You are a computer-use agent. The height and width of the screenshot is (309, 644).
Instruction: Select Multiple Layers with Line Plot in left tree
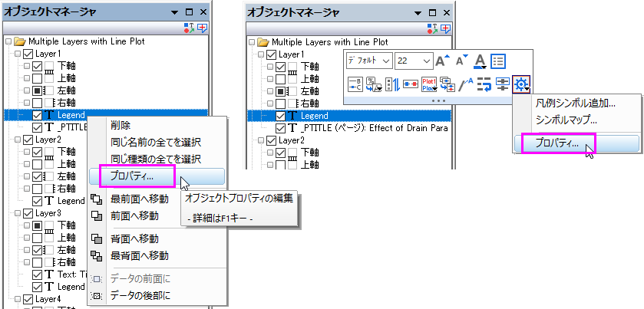click(x=86, y=41)
